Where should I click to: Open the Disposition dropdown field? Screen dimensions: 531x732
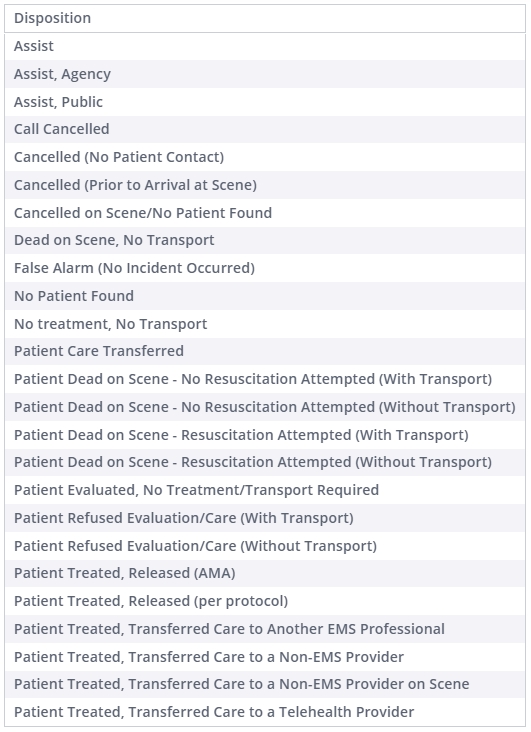(265, 18)
